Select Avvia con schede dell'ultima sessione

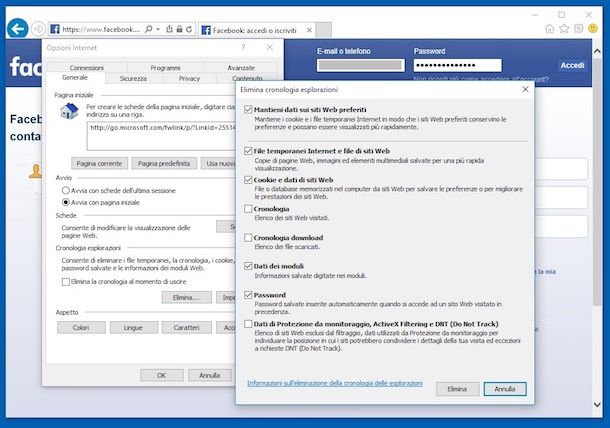(119, 191)
